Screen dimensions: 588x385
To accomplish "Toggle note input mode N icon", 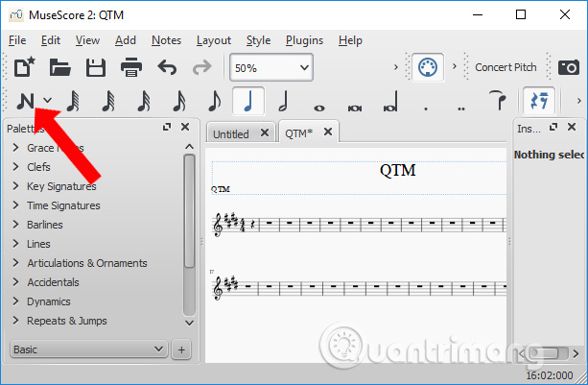I will [x=26, y=101].
